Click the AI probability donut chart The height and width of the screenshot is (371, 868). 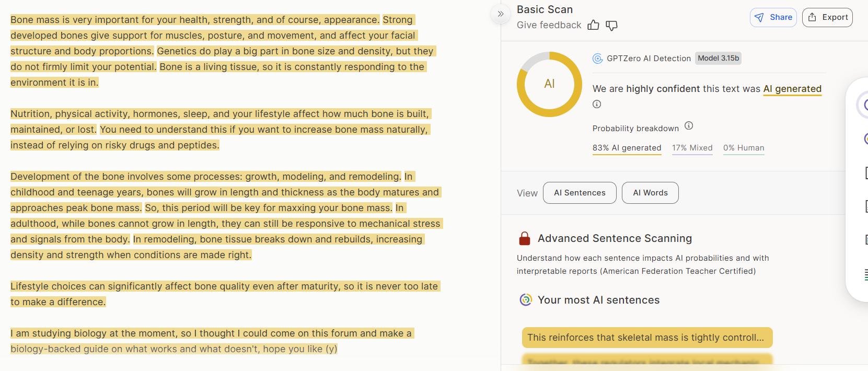(x=549, y=84)
